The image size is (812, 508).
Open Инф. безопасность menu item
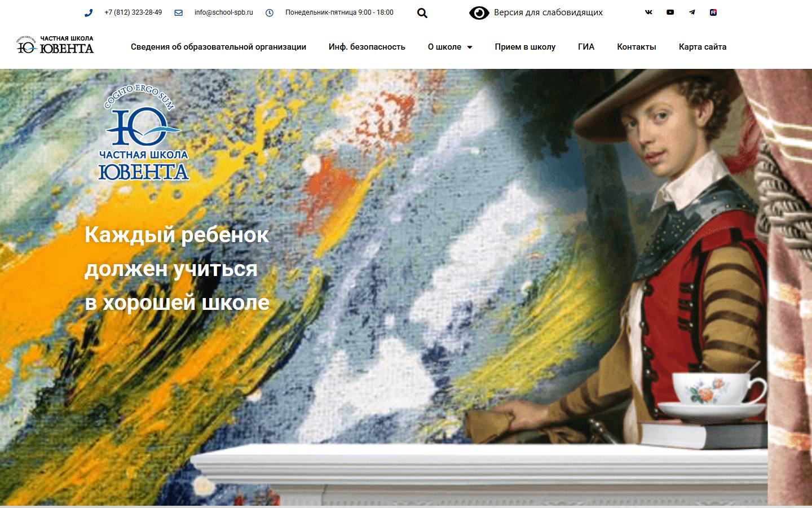tap(367, 47)
